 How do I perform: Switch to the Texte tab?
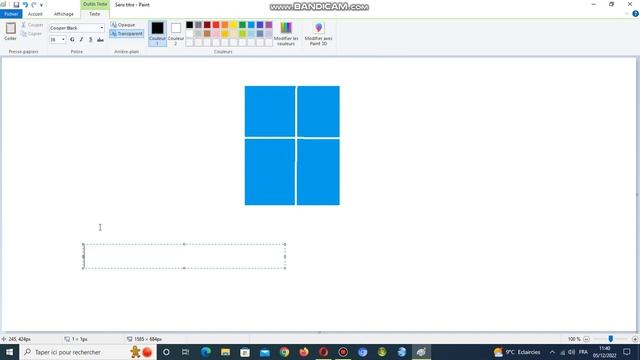point(95,14)
